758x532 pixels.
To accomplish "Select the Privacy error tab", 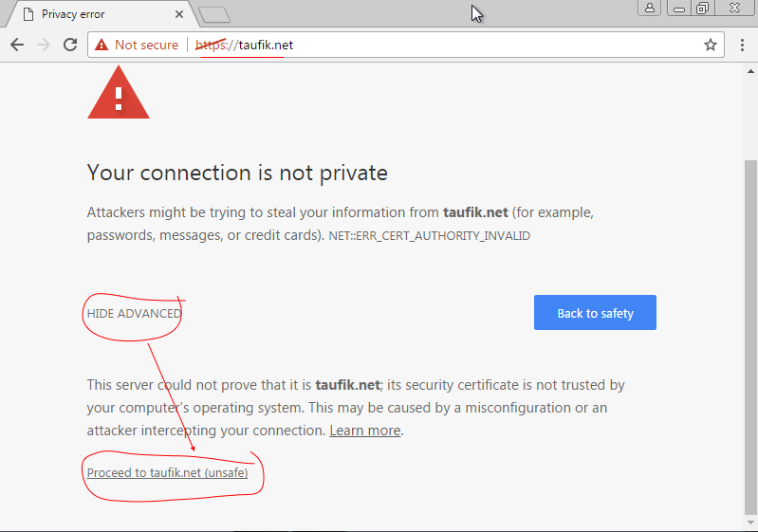I will point(99,14).
